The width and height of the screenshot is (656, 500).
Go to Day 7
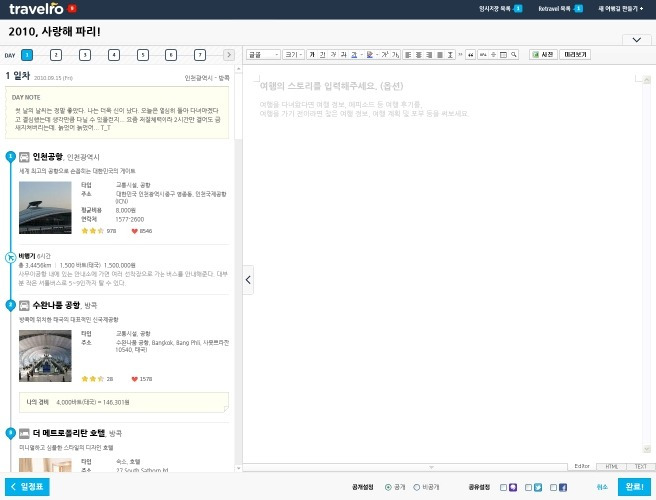[x=200, y=55]
